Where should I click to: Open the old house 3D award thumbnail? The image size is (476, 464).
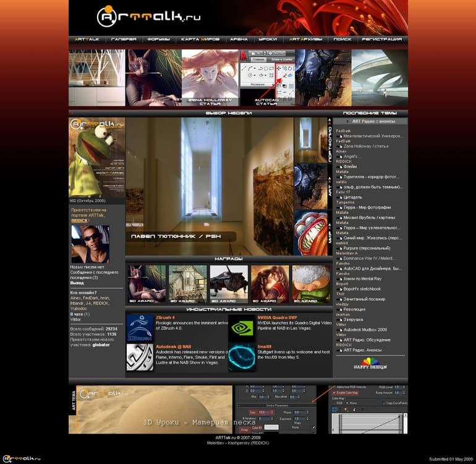[187, 284]
